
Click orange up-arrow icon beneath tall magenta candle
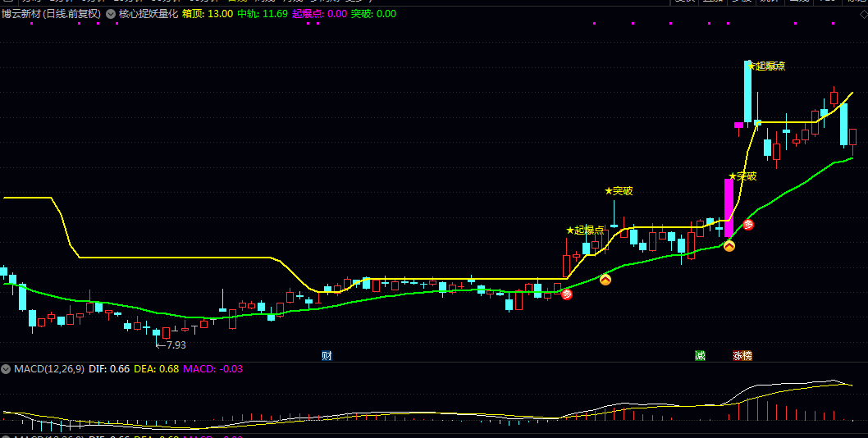(x=729, y=245)
